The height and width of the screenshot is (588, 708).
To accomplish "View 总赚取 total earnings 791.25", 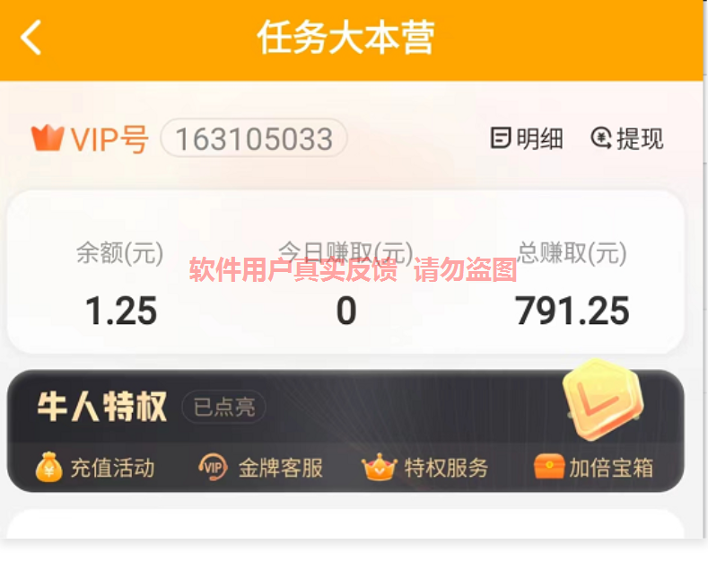I will (x=573, y=311).
